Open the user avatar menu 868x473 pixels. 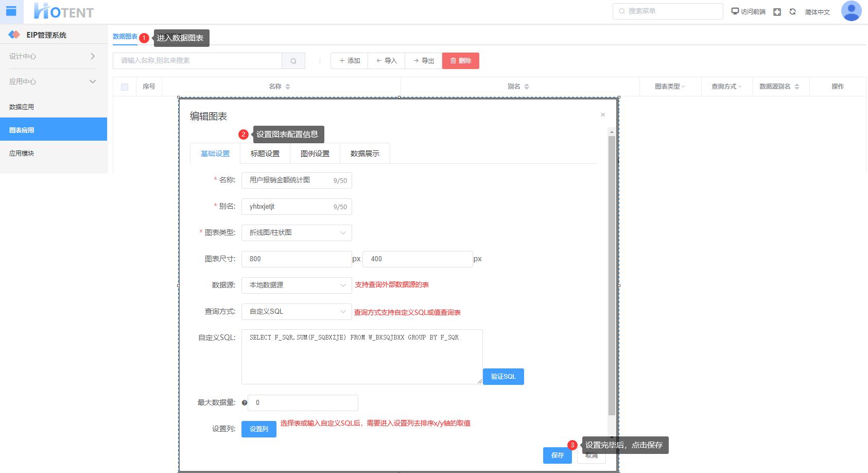pos(851,11)
